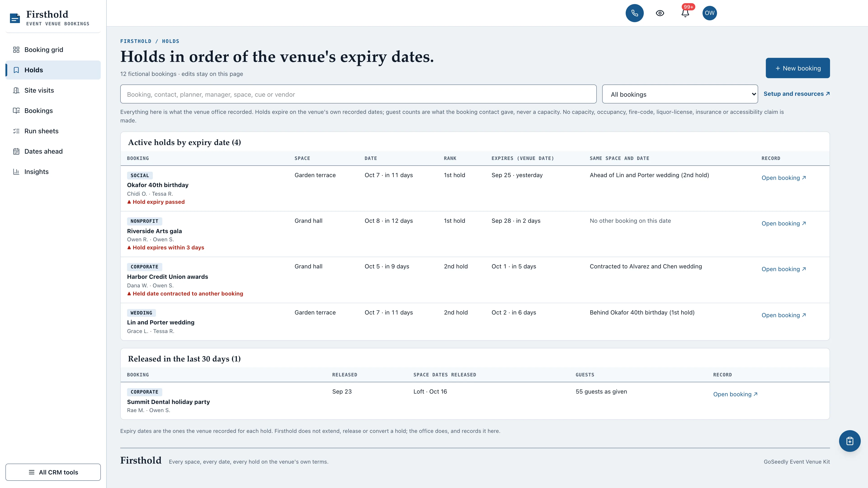The height and width of the screenshot is (488, 868).
Task: Click Riverside Arts gala booking name
Action: tap(154, 231)
